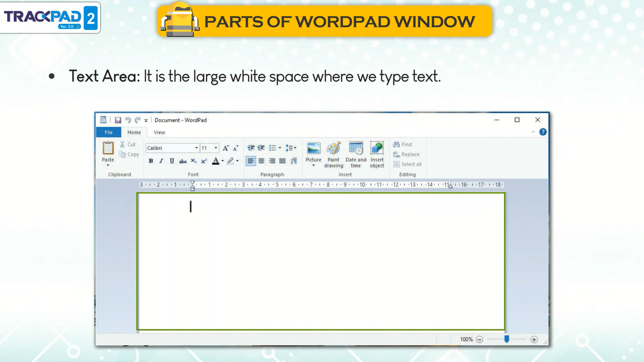This screenshot has width=644, height=362.
Task: Open the font family dropdown arrow
Action: pyautogui.click(x=196, y=148)
